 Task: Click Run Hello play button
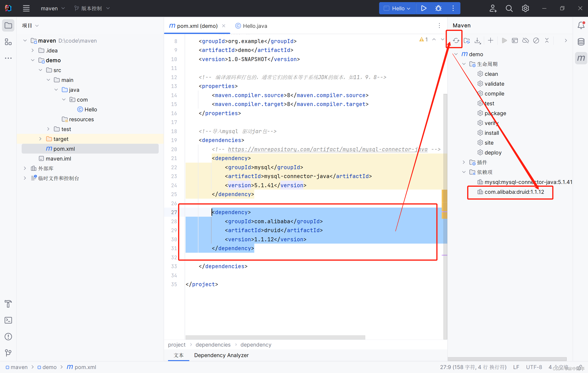[x=424, y=8]
